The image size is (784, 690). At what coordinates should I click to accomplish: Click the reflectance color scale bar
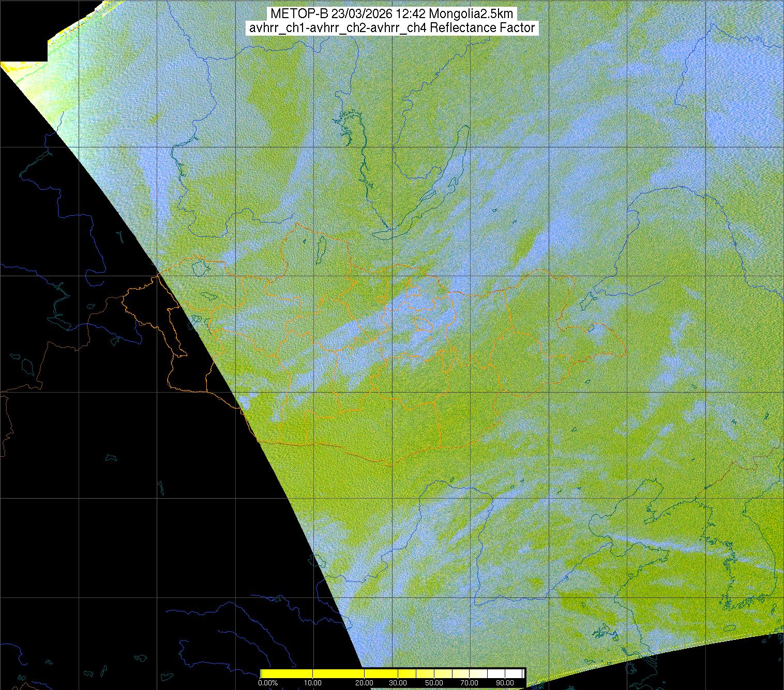392,673
